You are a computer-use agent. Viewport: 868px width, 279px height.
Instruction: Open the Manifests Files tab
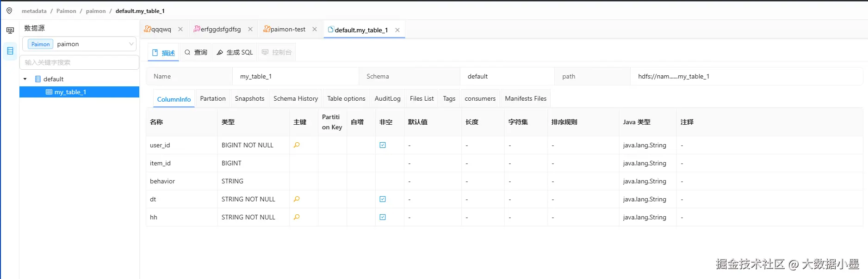point(526,98)
